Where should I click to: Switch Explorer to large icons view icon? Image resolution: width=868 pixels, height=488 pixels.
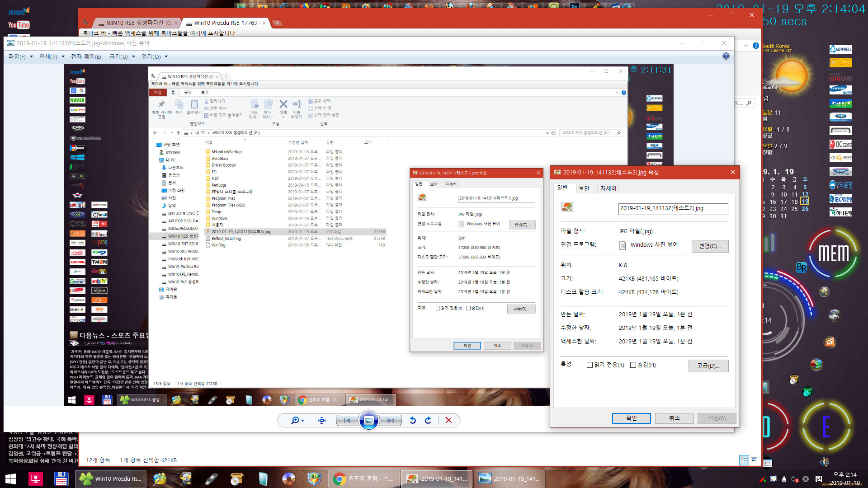point(754,460)
